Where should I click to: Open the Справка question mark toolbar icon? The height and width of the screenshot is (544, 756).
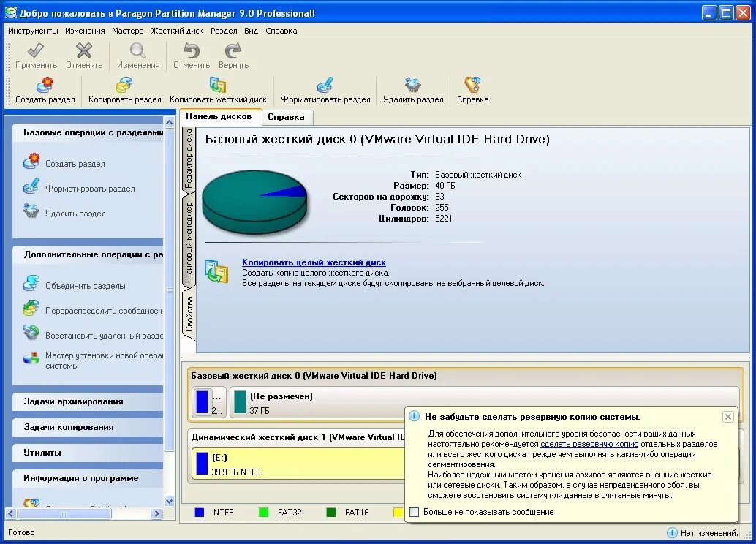[x=472, y=89]
